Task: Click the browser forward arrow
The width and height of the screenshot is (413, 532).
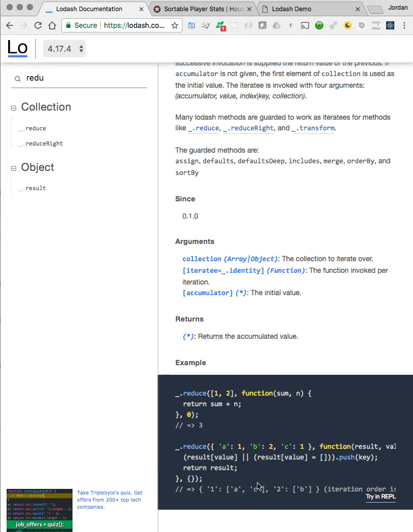Action: [x=24, y=25]
